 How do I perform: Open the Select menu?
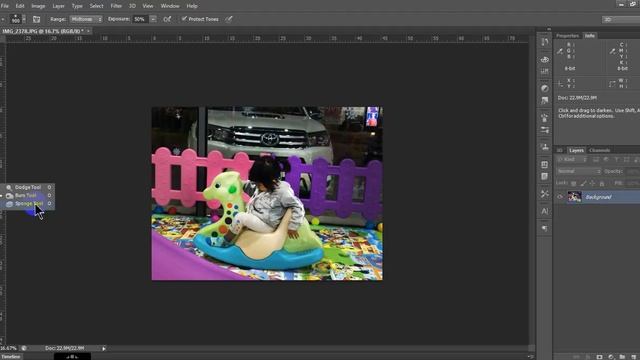click(96, 6)
